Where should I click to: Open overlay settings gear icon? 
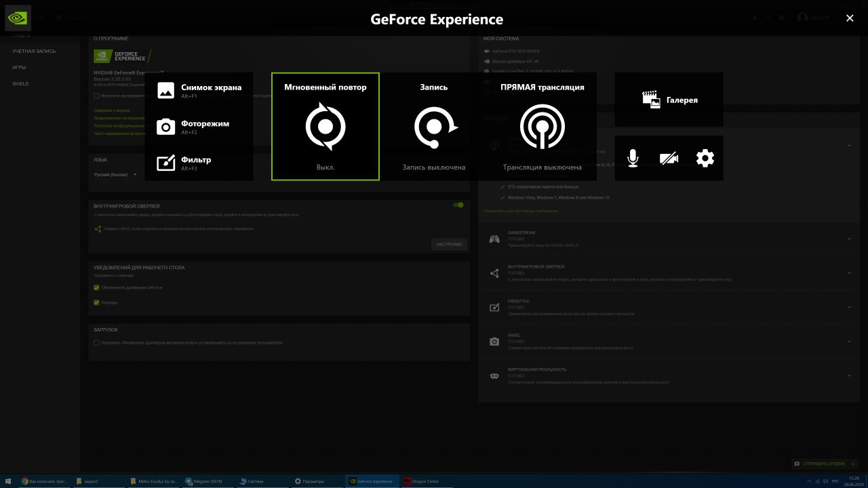click(705, 159)
